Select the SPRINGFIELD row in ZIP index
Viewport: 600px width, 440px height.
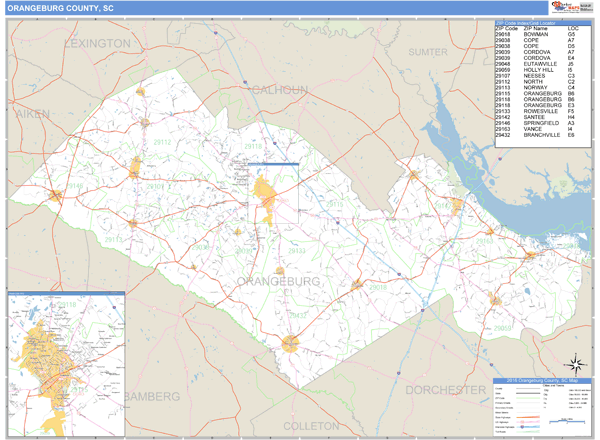coord(535,123)
